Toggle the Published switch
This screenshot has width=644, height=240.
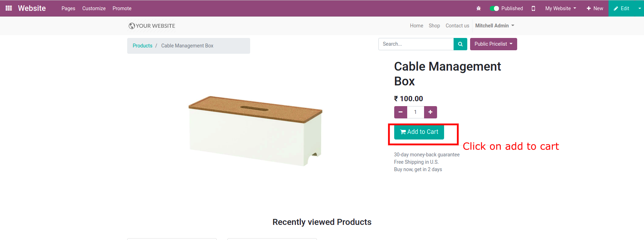494,8
